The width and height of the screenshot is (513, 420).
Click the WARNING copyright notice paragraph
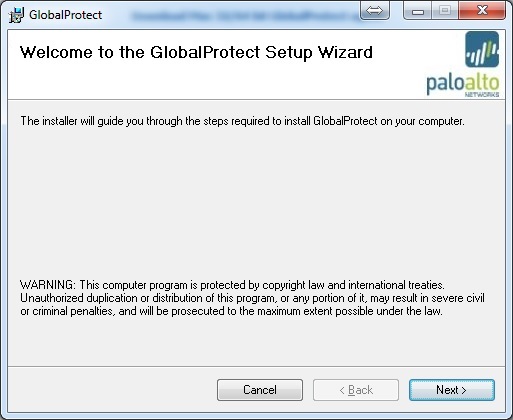tap(252, 298)
